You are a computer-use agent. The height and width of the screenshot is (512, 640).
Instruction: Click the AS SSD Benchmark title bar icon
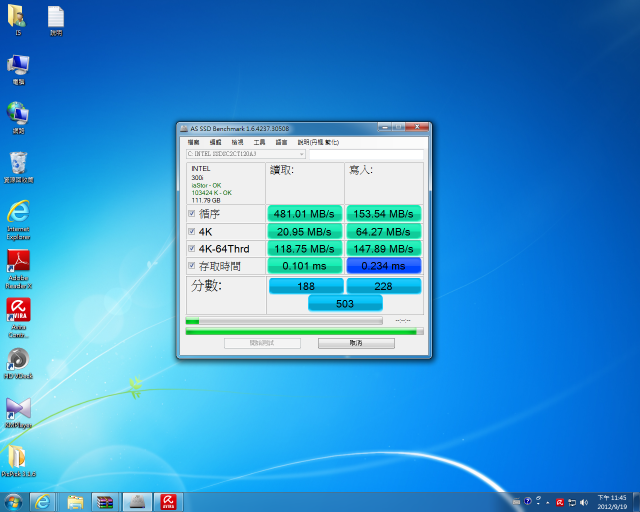[184, 129]
